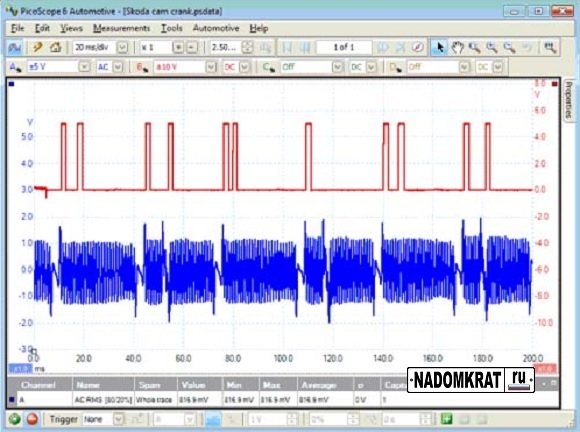This screenshot has width=580, height=432.
Task: Increase horizontal zoom with plus button
Action: pyautogui.click(x=178, y=47)
